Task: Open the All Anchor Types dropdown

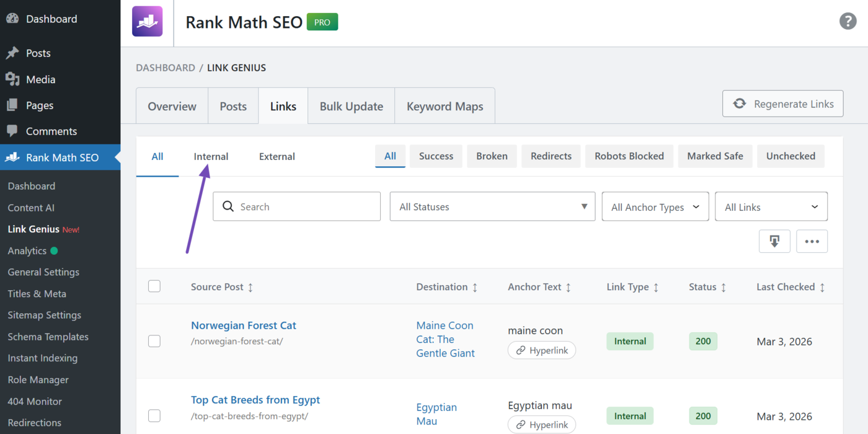Action: coord(655,207)
